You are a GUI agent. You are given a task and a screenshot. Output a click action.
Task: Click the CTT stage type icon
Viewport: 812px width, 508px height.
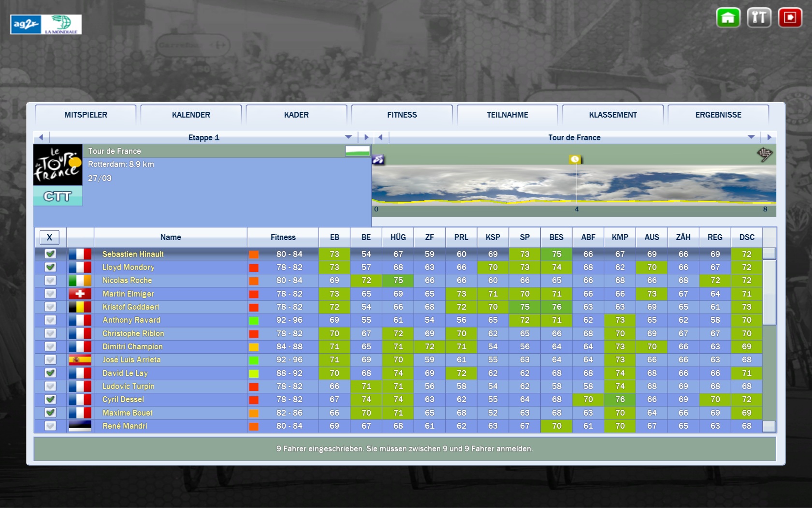[x=58, y=196]
